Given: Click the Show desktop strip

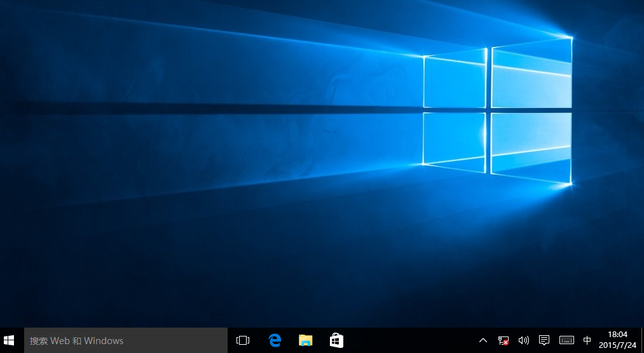Looking at the screenshot, I should coord(642,340).
